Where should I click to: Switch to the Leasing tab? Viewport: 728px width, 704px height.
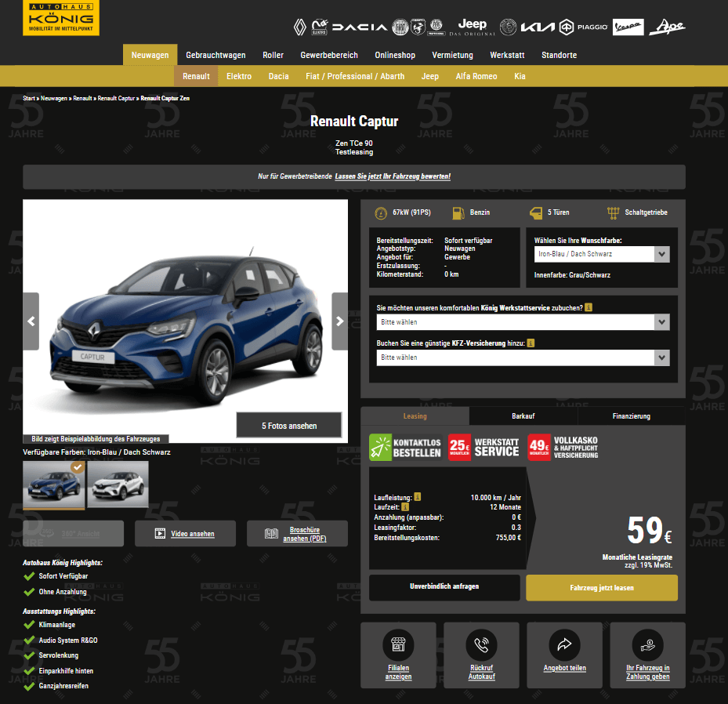click(x=415, y=416)
